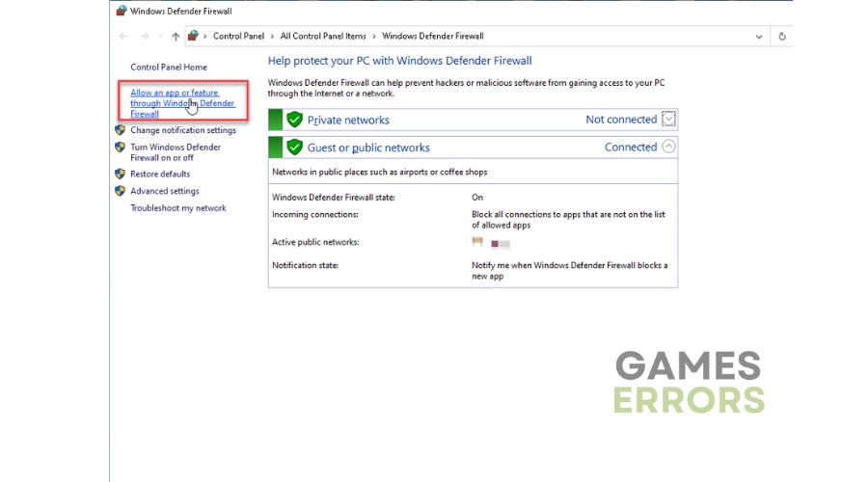Select All Control Panel Items breadcrumb
Image resolution: width=868 pixels, height=482 pixels.
tap(323, 36)
